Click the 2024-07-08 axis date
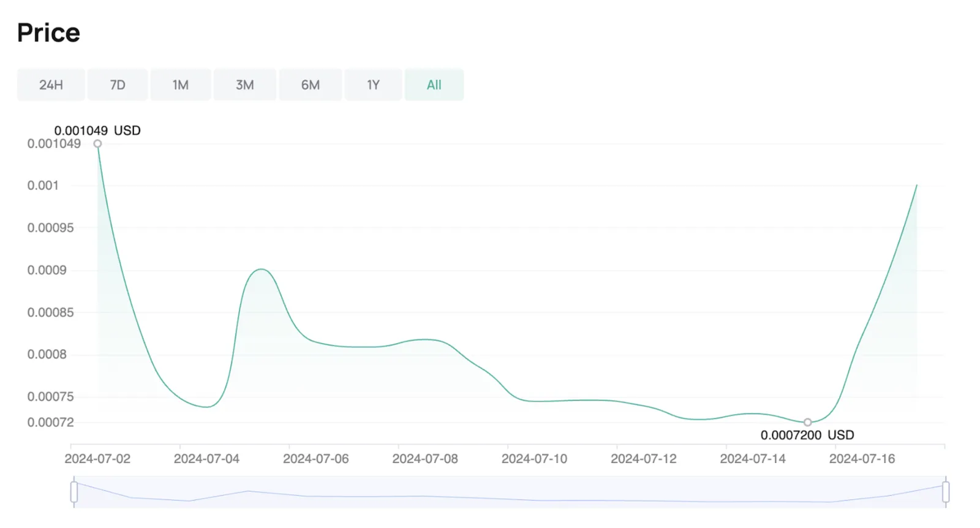Image resolution: width=980 pixels, height=528 pixels. click(425, 459)
